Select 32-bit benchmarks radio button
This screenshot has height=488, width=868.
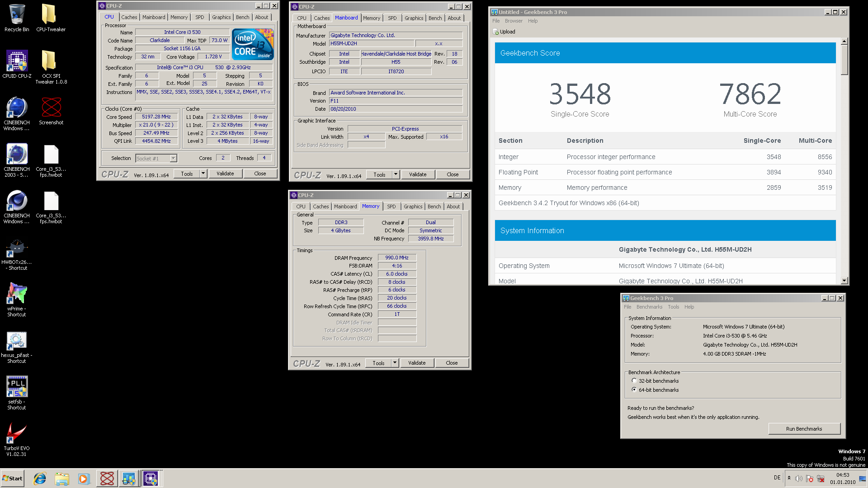(634, 381)
